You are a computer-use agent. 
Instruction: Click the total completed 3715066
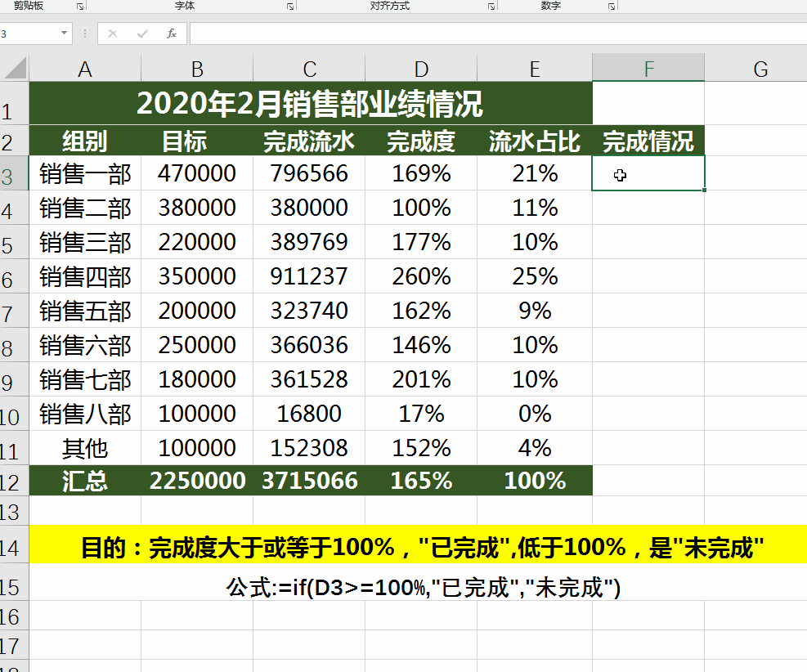tap(309, 481)
